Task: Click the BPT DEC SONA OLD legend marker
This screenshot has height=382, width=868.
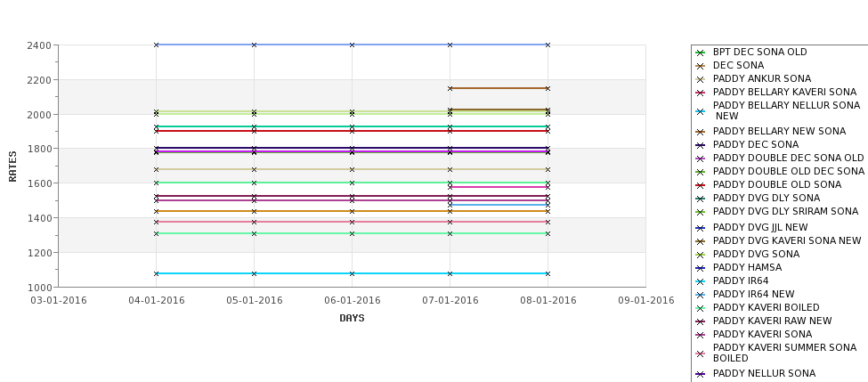Action: (x=701, y=53)
